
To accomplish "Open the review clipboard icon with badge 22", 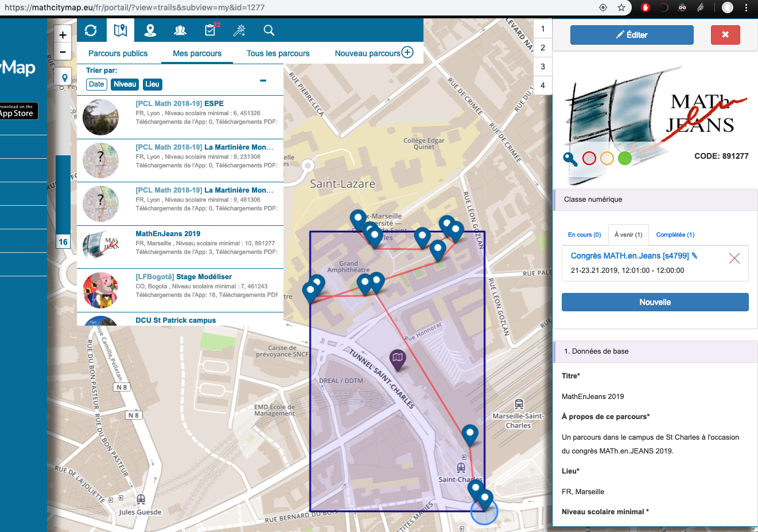I will (210, 30).
